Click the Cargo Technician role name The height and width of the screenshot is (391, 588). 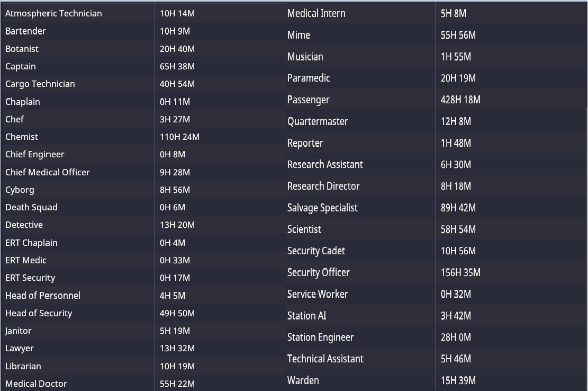[x=40, y=84]
